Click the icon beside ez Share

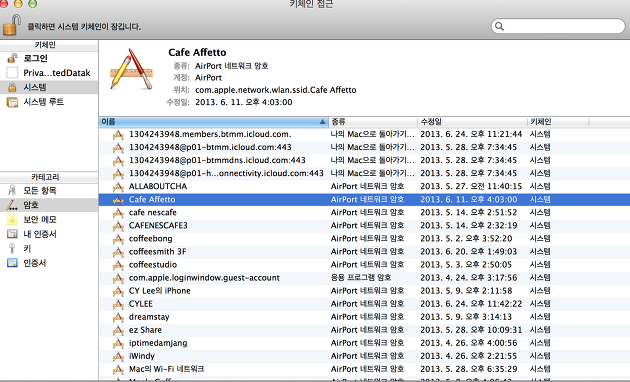coord(118,330)
